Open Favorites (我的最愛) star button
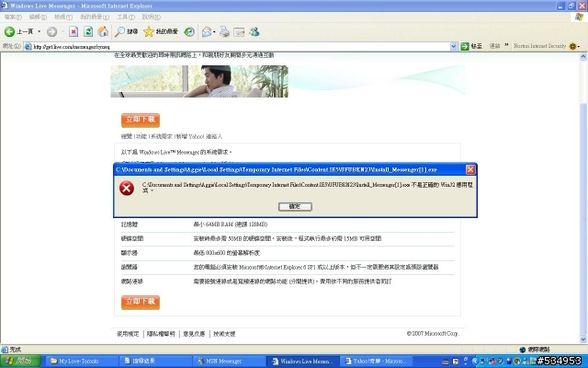The width and height of the screenshot is (588, 368). [x=161, y=32]
